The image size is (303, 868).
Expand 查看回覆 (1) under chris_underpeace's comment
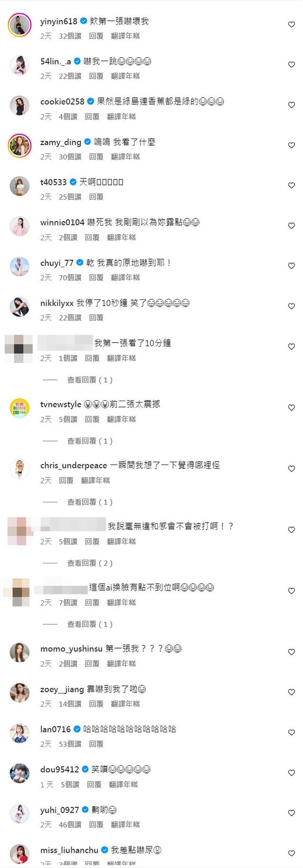[x=90, y=502]
